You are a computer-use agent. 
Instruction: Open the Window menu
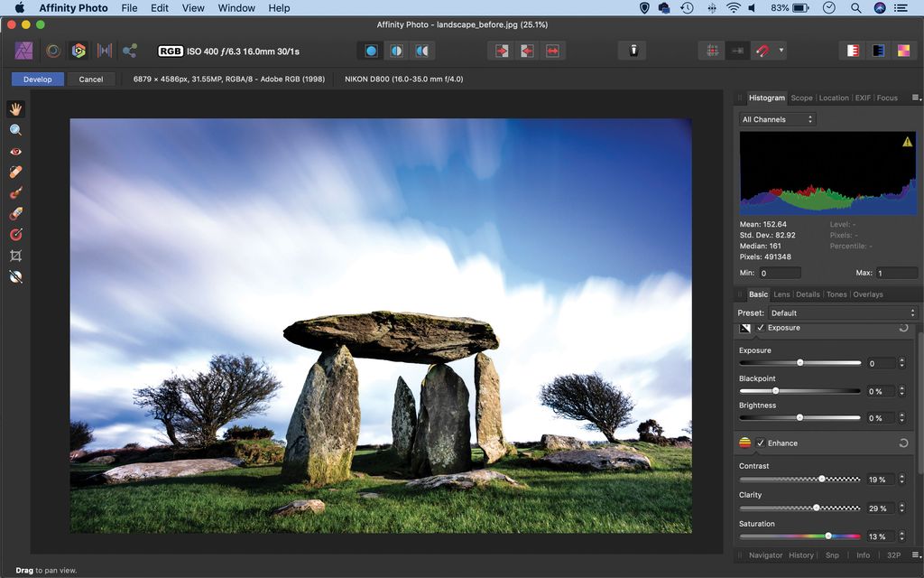click(236, 8)
